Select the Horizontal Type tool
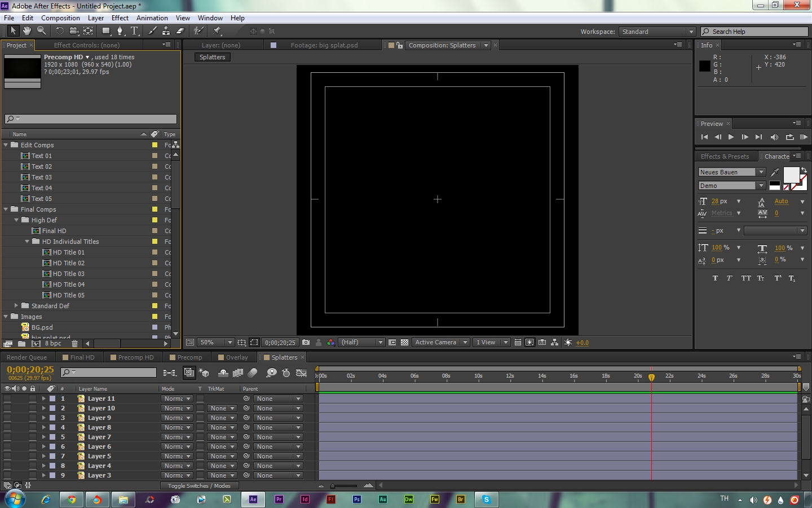812x508 pixels. [x=134, y=31]
